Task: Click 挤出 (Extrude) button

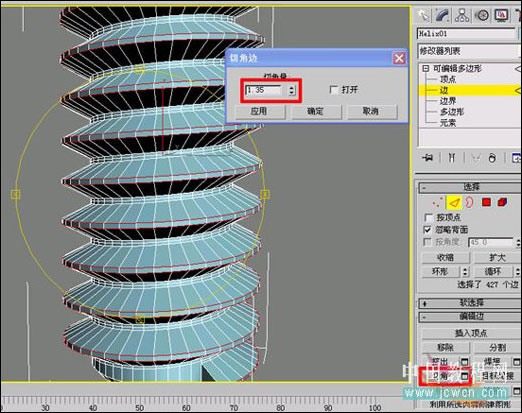Action: (441, 362)
